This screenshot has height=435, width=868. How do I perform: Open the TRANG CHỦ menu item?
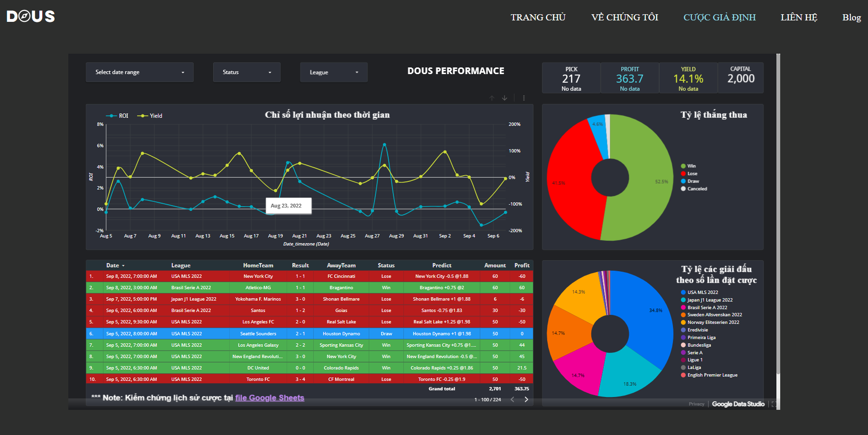click(538, 18)
